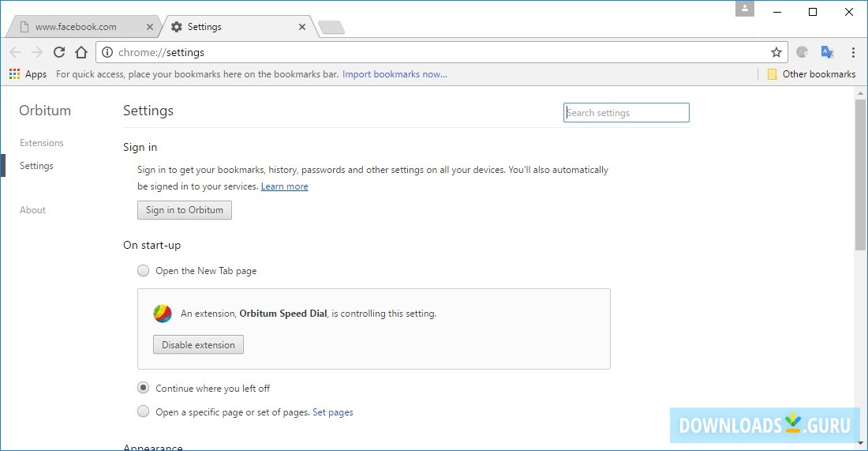
Task: Select Open the New Tab page option
Action: [143, 271]
